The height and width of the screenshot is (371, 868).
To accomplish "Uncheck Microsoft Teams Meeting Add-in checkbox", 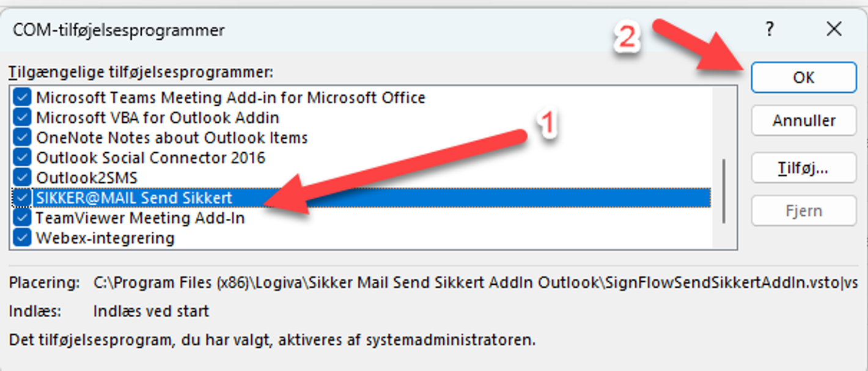I will coord(23,97).
